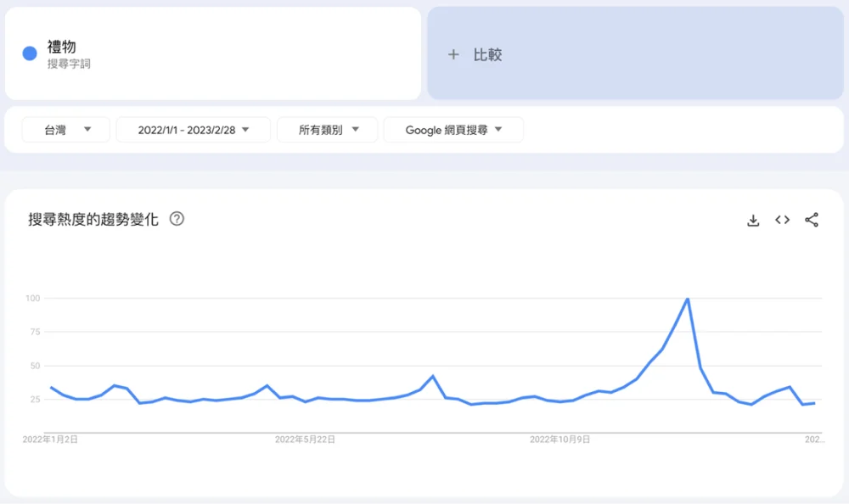
Task: Download the trend chart data as CSV
Action: pos(753,221)
